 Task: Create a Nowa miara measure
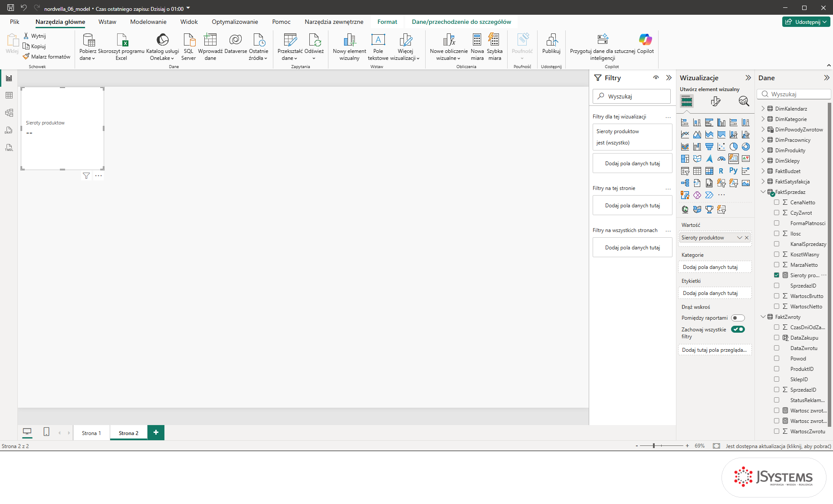tap(477, 46)
